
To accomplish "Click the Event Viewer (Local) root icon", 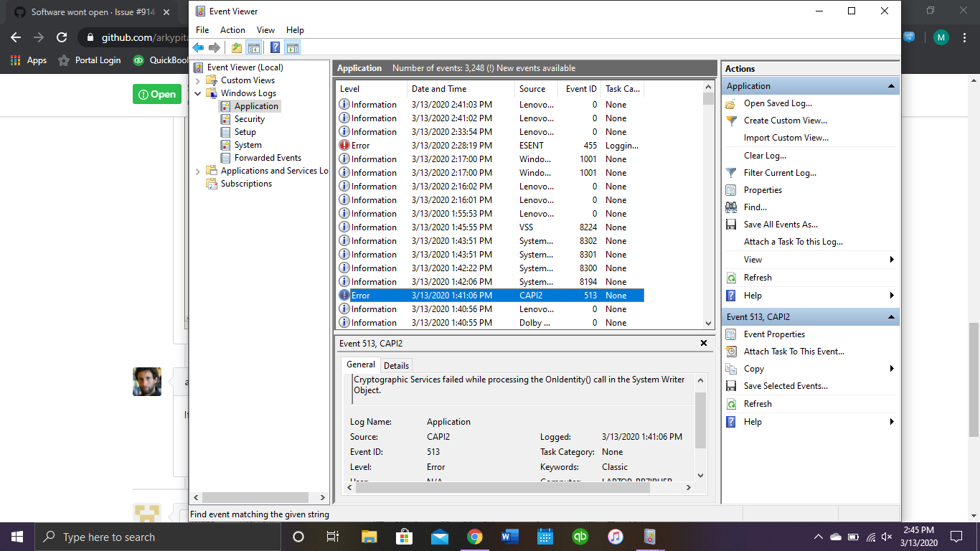I will point(199,67).
